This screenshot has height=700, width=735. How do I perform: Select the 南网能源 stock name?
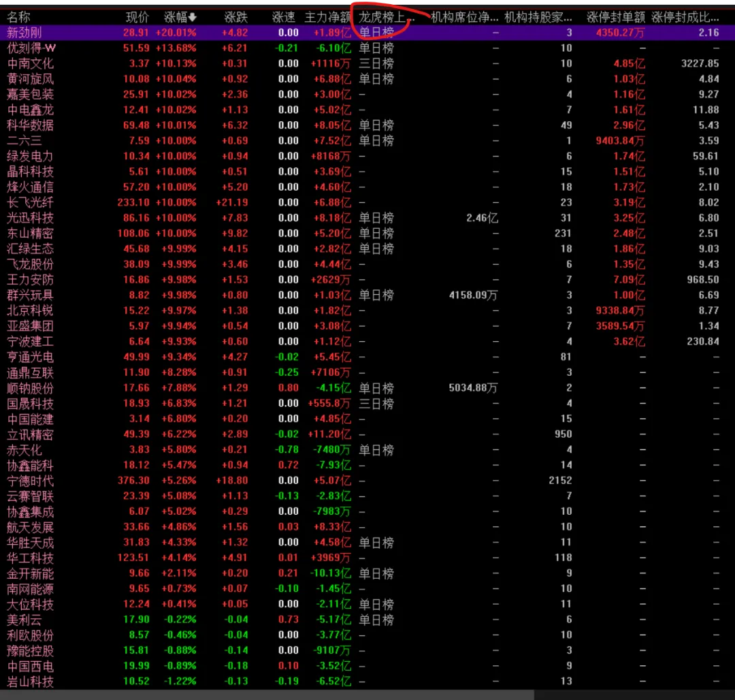point(31,589)
